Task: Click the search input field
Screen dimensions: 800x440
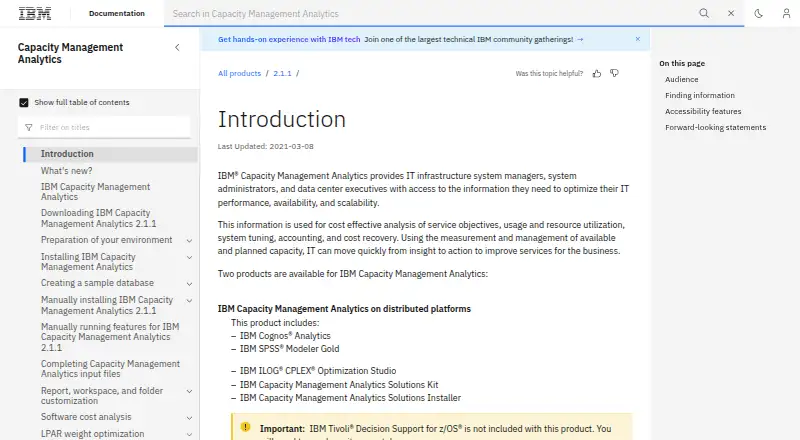Action: (x=429, y=14)
